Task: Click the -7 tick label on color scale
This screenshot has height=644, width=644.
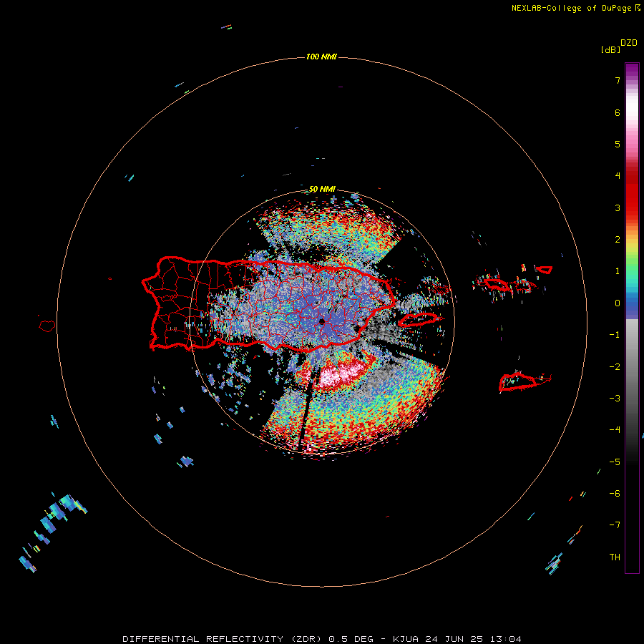Action: 615,525
